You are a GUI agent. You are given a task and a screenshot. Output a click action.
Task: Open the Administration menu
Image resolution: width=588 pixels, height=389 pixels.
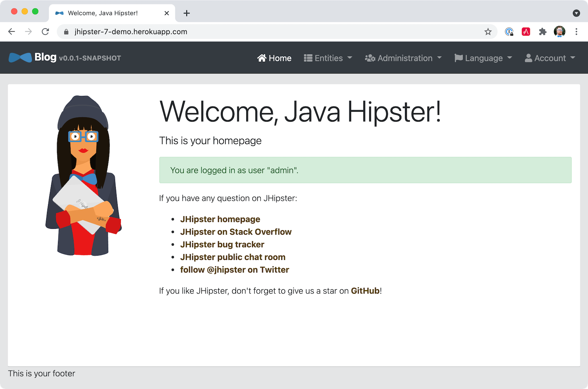[403, 58]
